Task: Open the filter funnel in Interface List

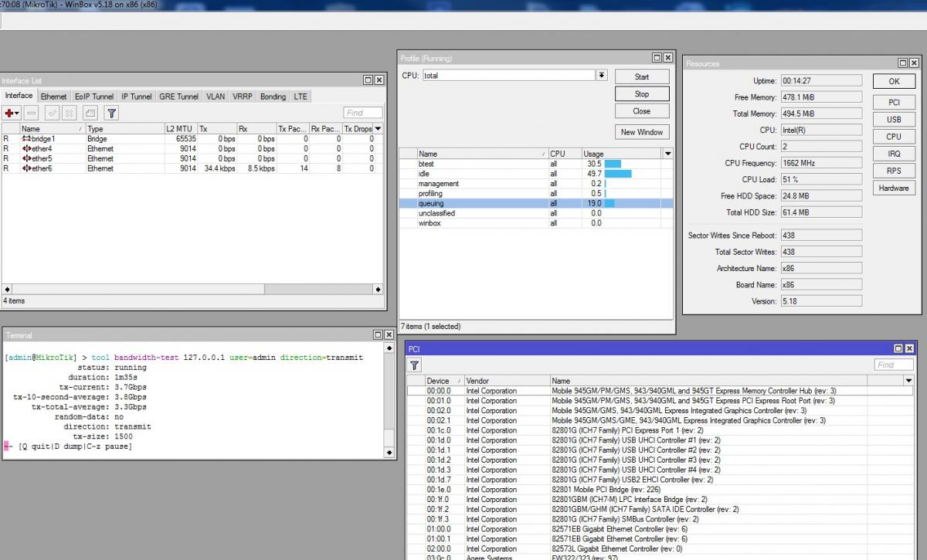Action: tap(111, 113)
